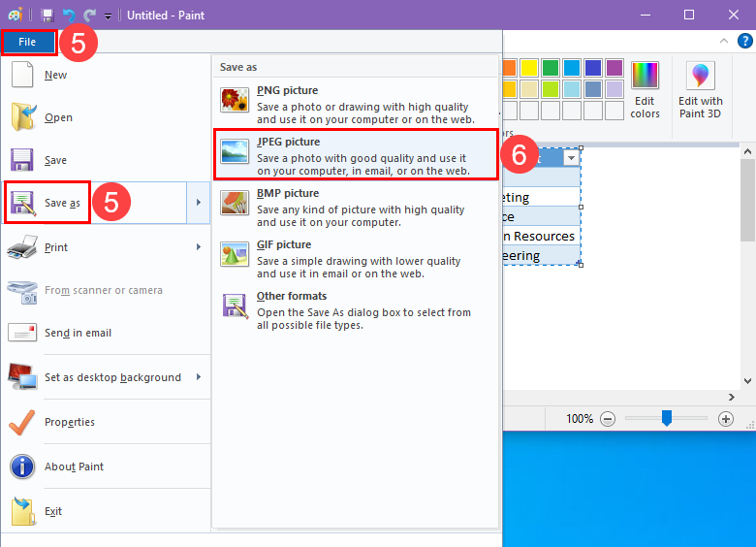Click the Undo arrow in quick access toolbar
This screenshot has height=547, width=756.
tap(69, 16)
